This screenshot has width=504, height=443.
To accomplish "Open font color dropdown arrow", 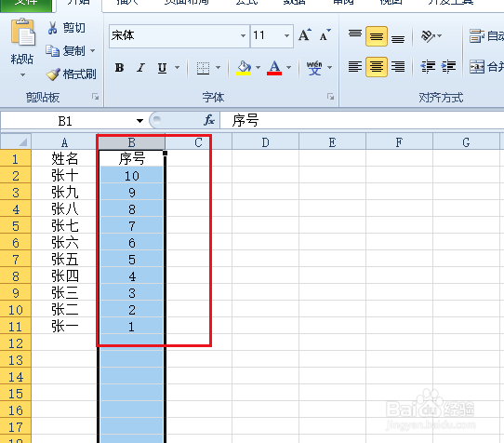I will (x=288, y=68).
